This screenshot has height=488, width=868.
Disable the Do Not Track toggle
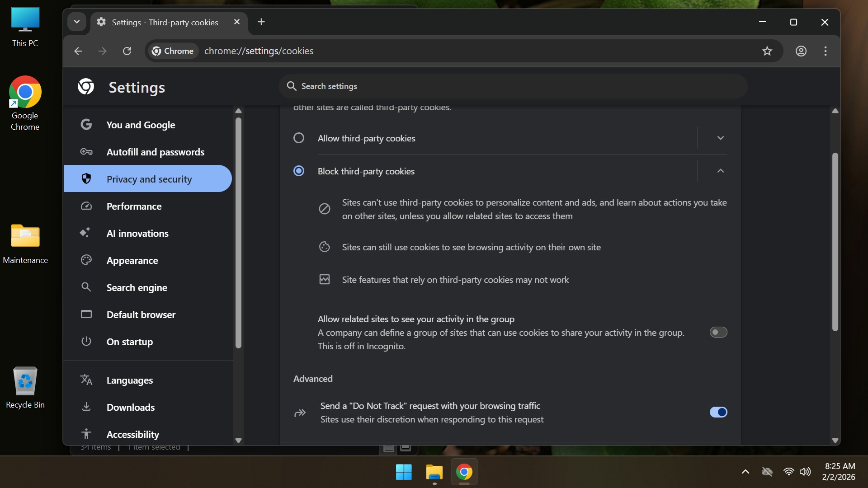(x=718, y=412)
